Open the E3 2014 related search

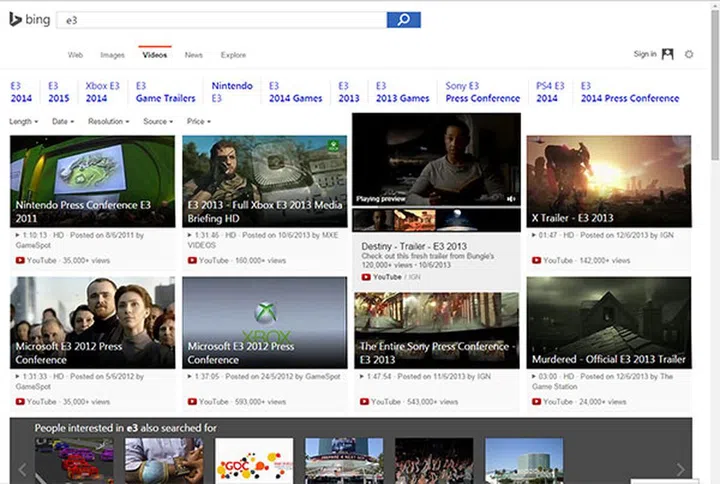[21, 92]
